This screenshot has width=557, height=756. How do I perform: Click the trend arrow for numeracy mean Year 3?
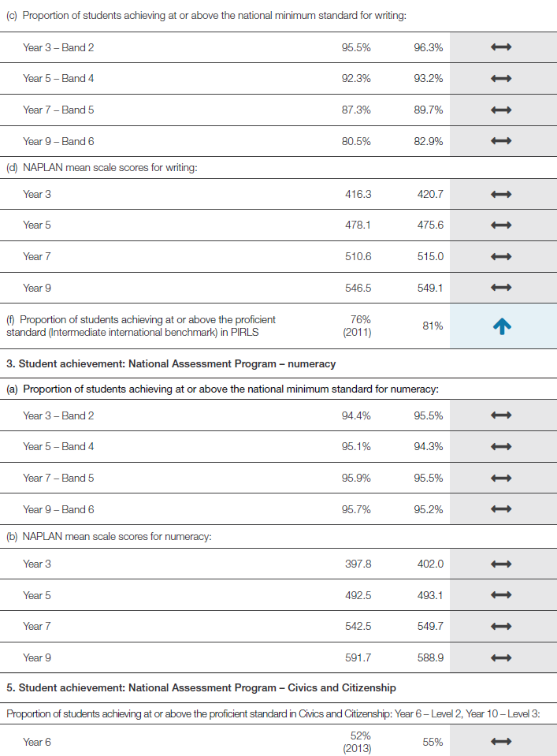pyautogui.click(x=502, y=564)
